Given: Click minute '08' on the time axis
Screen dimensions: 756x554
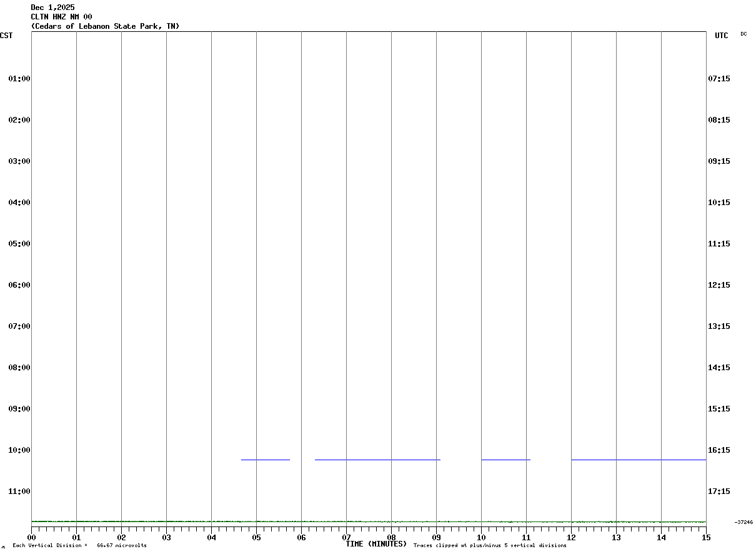Looking at the screenshot, I should (x=391, y=538).
